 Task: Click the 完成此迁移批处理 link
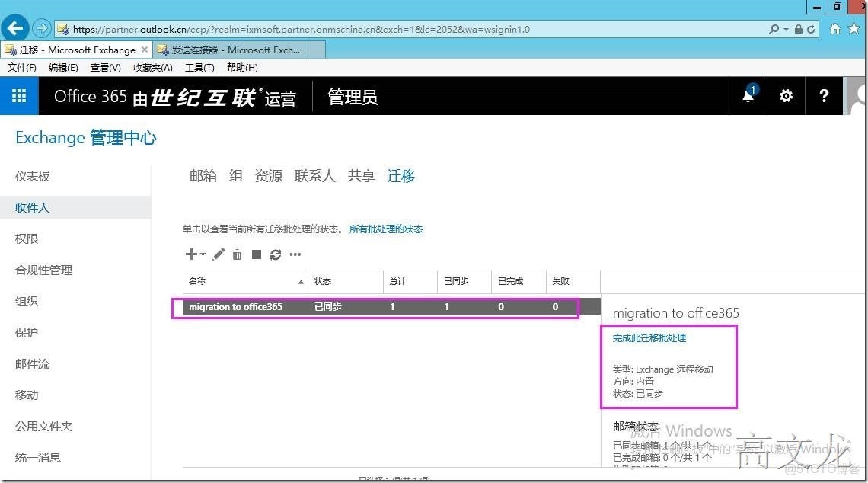[x=648, y=337]
